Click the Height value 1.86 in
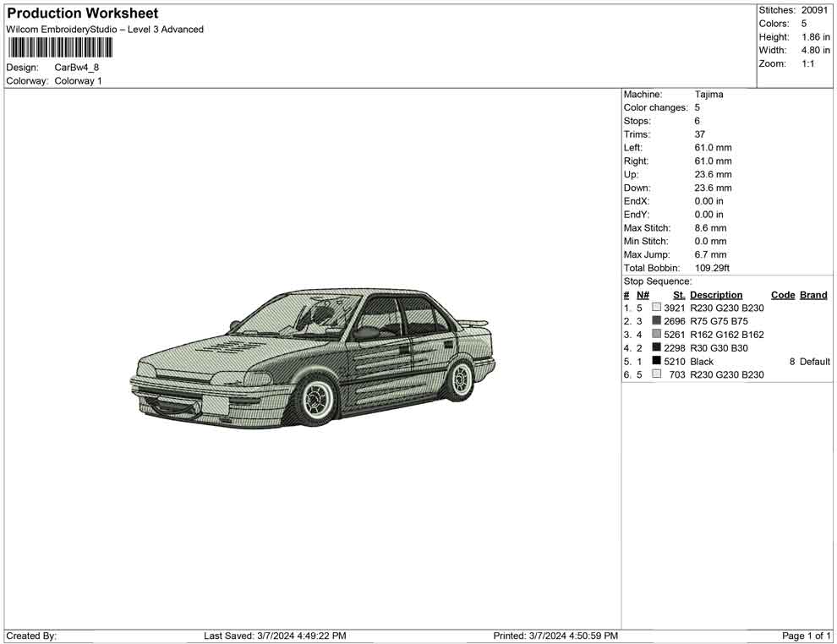 [815, 37]
